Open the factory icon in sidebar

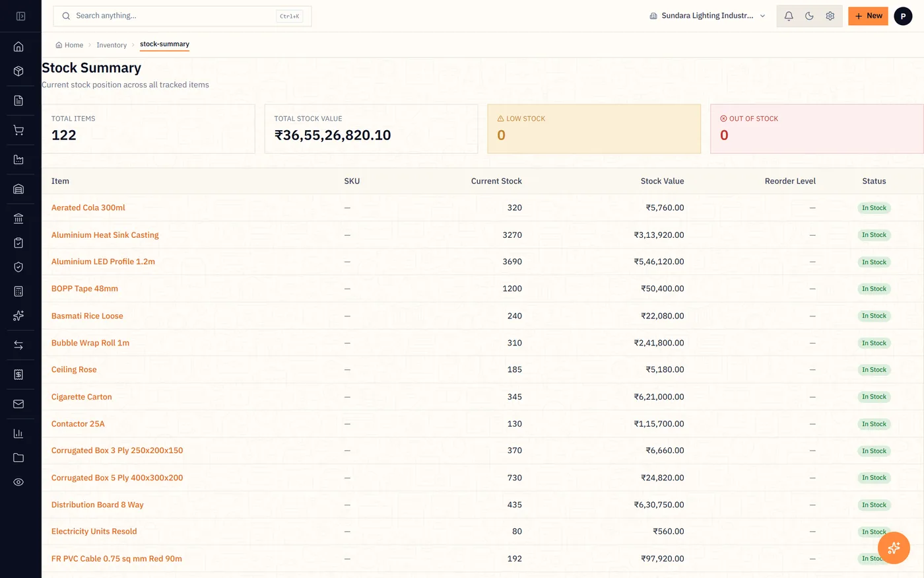click(x=18, y=160)
